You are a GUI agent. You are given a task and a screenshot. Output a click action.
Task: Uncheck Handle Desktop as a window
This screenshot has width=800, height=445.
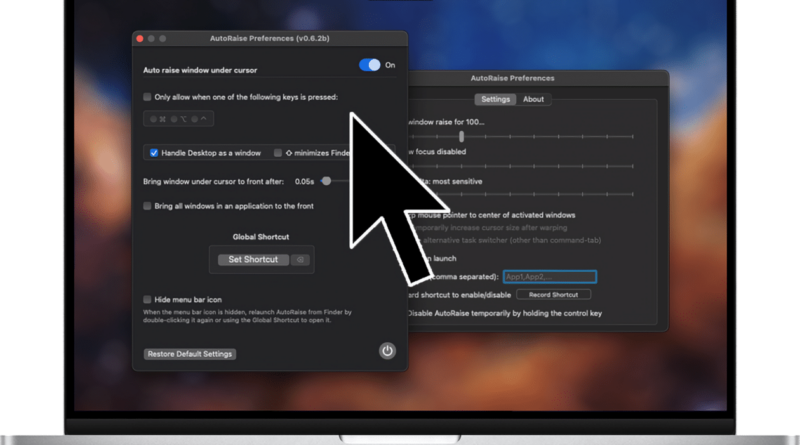tap(154, 153)
